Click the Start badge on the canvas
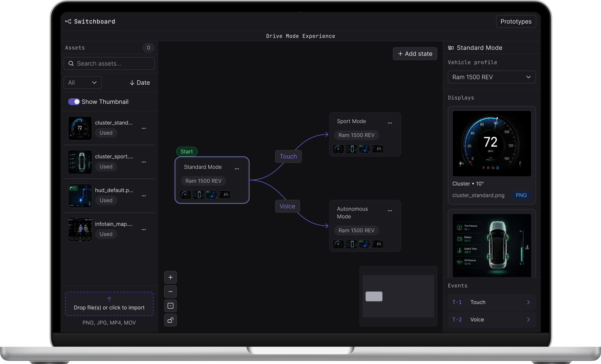 point(187,152)
